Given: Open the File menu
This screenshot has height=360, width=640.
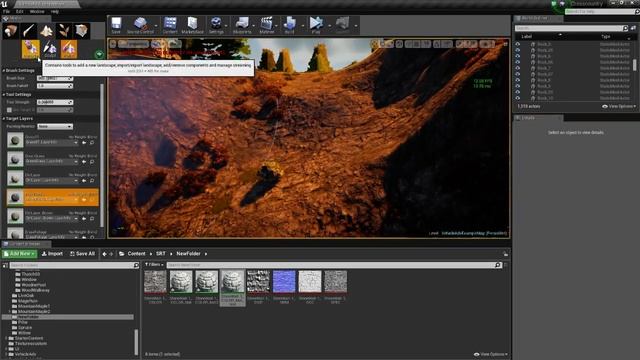Looking at the screenshot, I should (x=6, y=11).
